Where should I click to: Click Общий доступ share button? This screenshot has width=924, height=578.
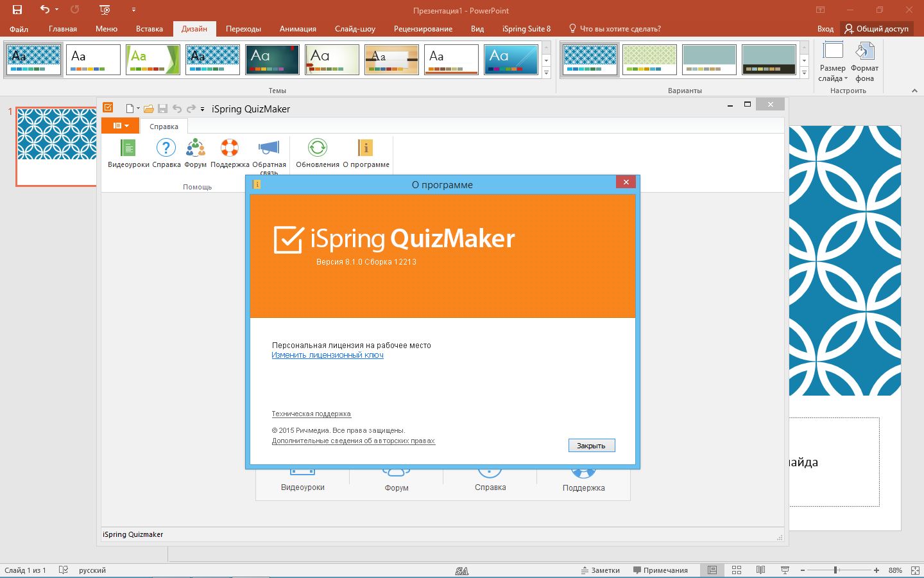[x=877, y=29]
